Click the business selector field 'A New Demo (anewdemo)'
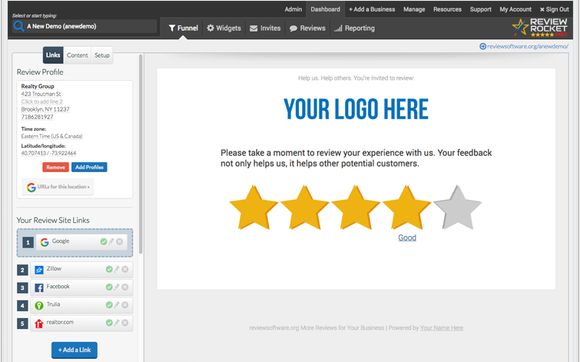Image resolution: width=580 pixels, height=362 pixels. (84, 26)
